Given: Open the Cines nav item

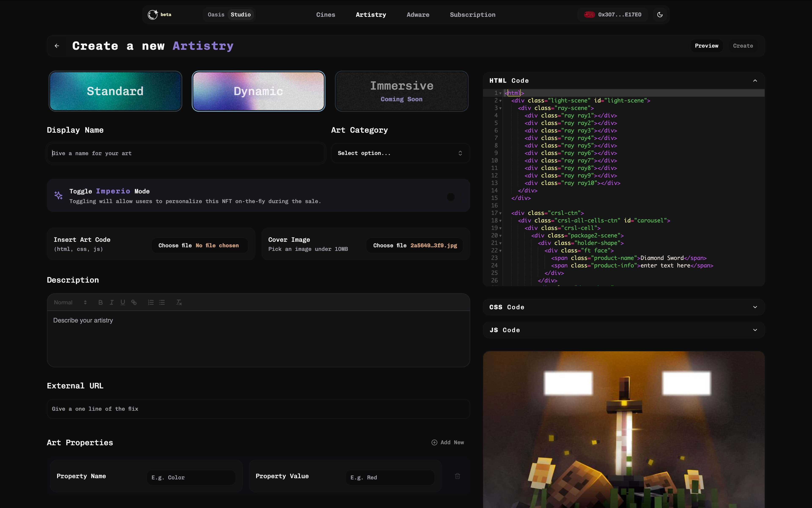Looking at the screenshot, I should [325, 14].
